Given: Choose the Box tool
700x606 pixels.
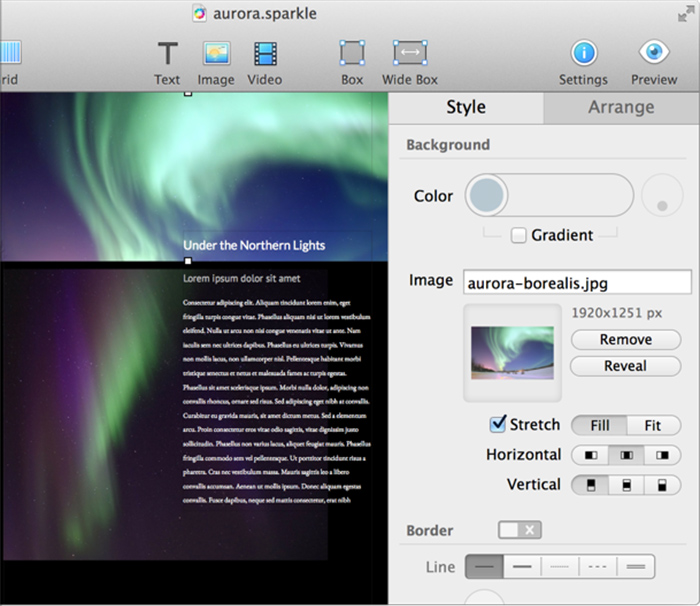Looking at the screenshot, I should coord(352,54).
